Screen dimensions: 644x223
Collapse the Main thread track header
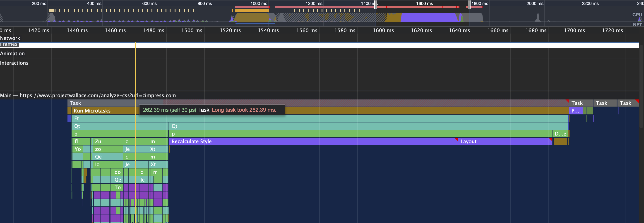87,95
